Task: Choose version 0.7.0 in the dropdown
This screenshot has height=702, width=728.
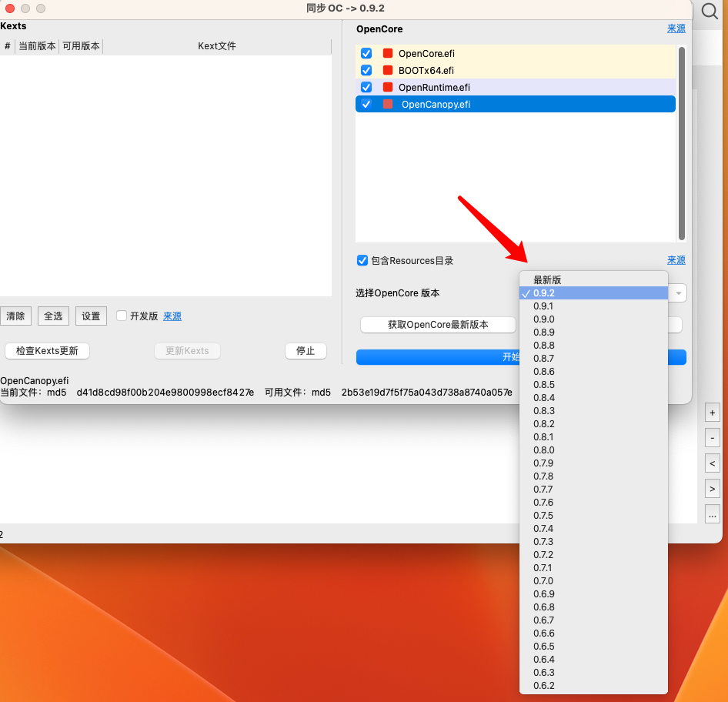Action: pos(593,581)
